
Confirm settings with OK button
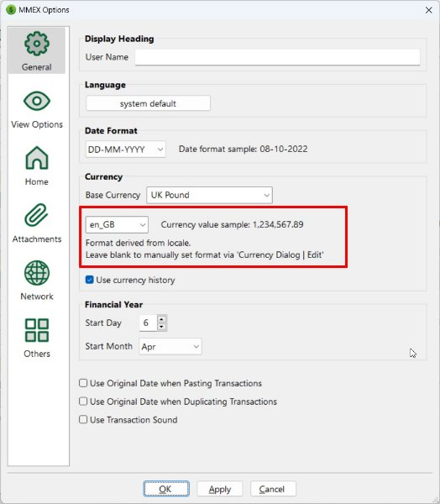166,489
